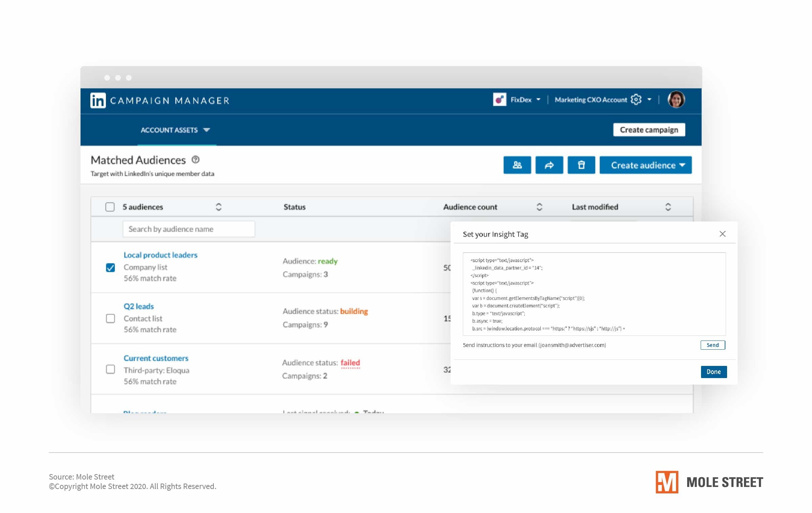Image resolution: width=812 pixels, height=513 pixels.
Task: Click the audience people icon button
Action: 517,165
